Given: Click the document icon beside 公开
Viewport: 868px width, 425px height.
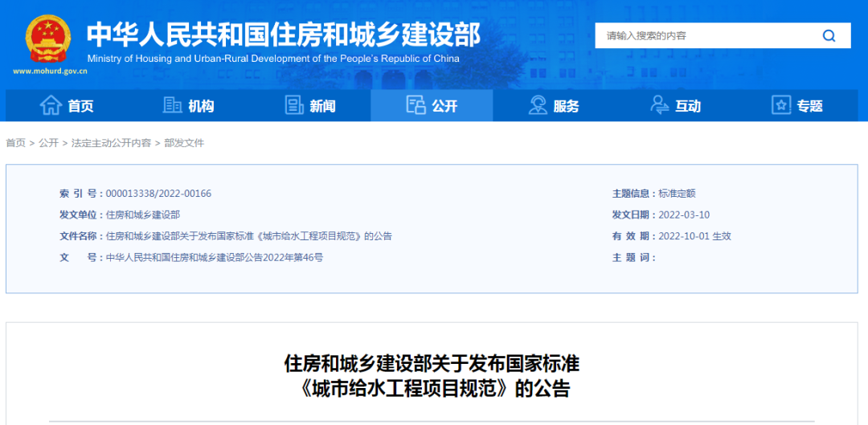Looking at the screenshot, I should 416,105.
